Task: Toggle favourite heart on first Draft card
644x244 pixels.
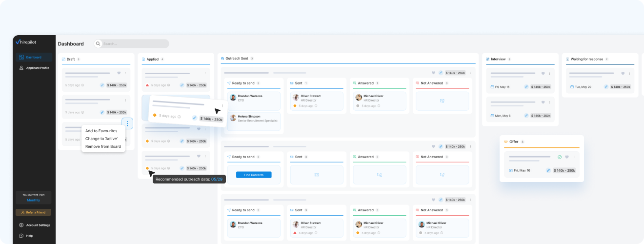Action: [119, 73]
